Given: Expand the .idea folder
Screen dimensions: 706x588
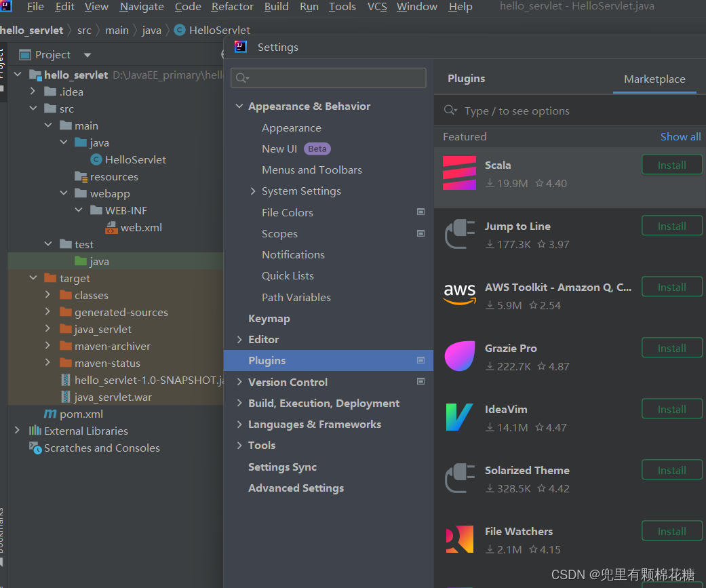Looking at the screenshot, I should (x=33, y=92).
